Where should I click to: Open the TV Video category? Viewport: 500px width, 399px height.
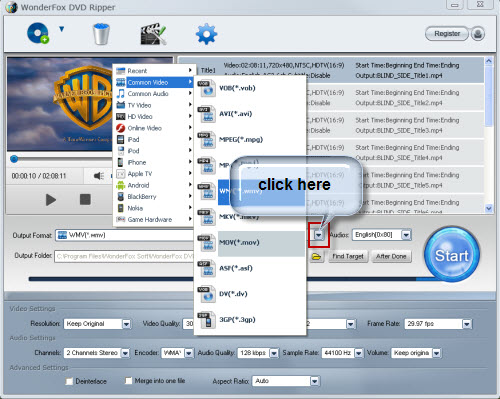pyautogui.click(x=154, y=105)
